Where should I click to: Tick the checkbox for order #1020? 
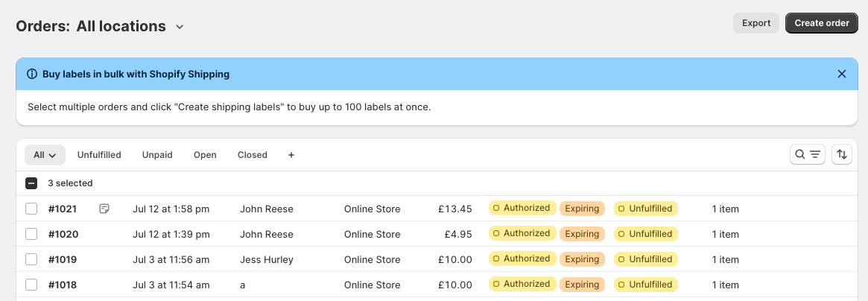pyautogui.click(x=31, y=234)
